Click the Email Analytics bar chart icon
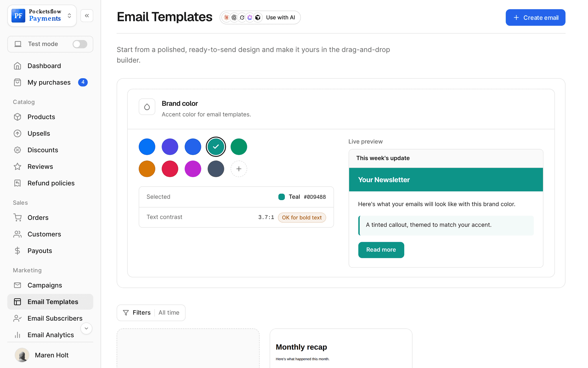The image size is (588, 368). (x=18, y=335)
